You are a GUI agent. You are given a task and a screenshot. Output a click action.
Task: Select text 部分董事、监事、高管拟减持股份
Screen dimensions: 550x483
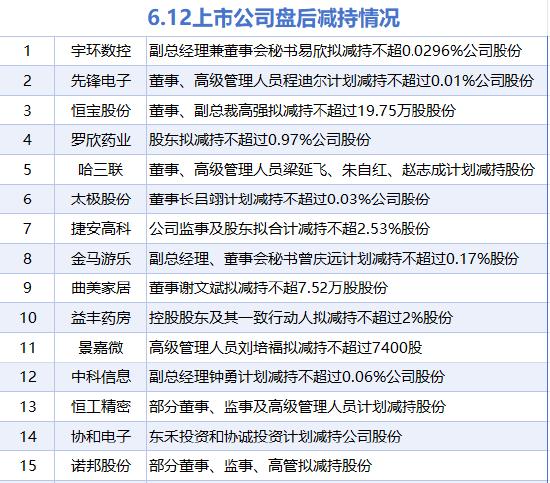260,465
